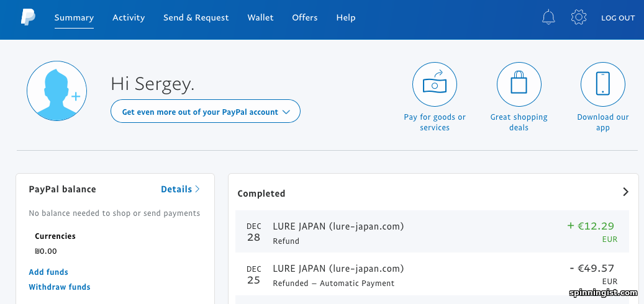Click the Download our app phone icon
This screenshot has height=304, width=644.
click(x=602, y=84)
